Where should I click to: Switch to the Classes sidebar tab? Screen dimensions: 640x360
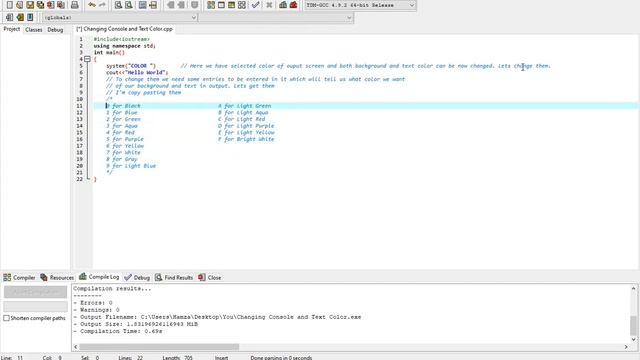pos(33,30)
